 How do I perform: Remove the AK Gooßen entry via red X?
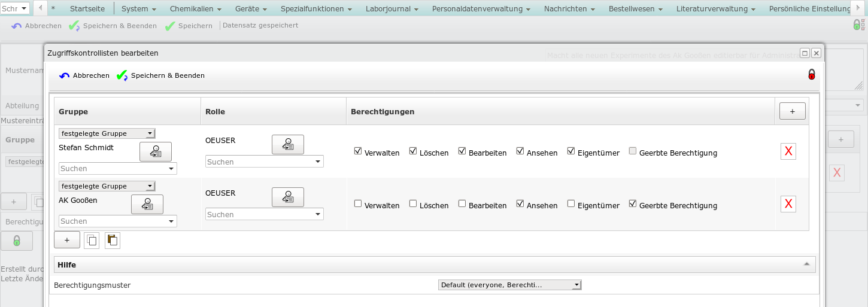click(788, 205)
